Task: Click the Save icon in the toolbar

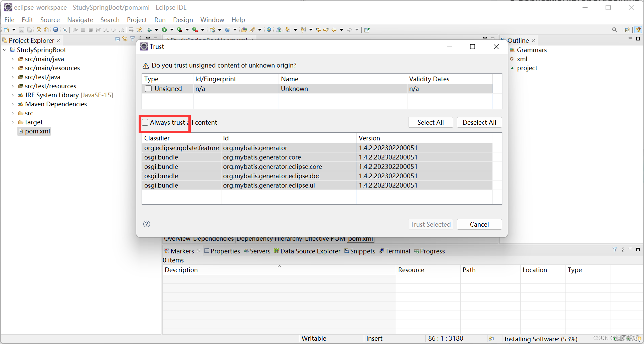Action: pos(21,30)
